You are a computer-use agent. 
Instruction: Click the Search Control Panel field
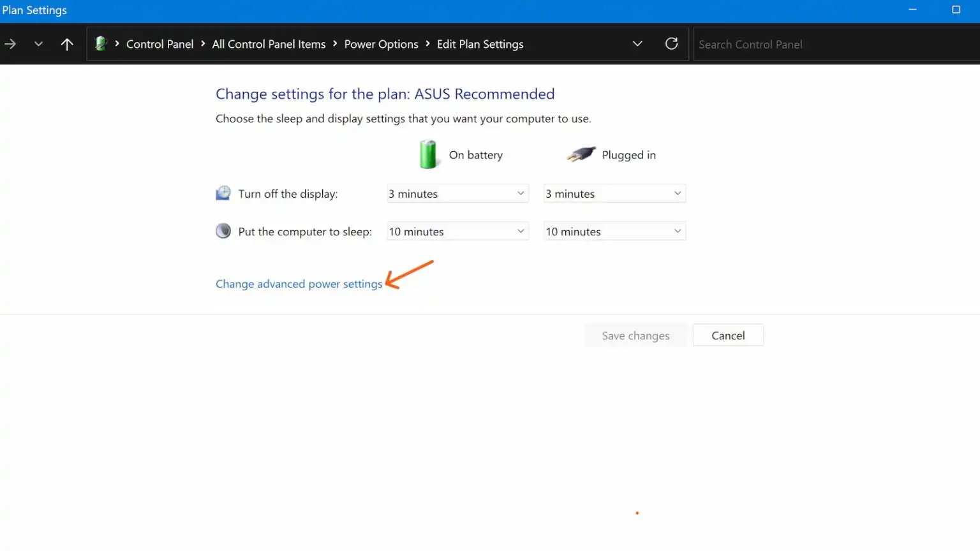(x=829, y=44)
